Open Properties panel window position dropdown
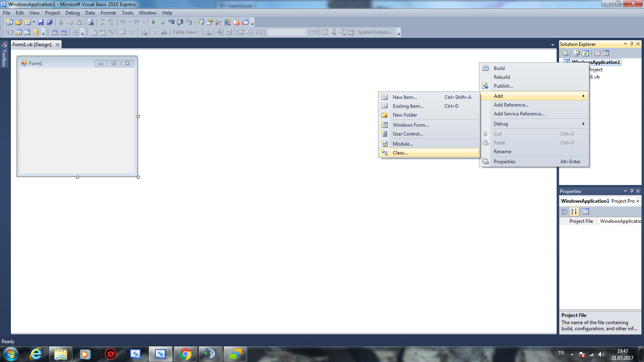The image size is (644, 362). (625, 191)
